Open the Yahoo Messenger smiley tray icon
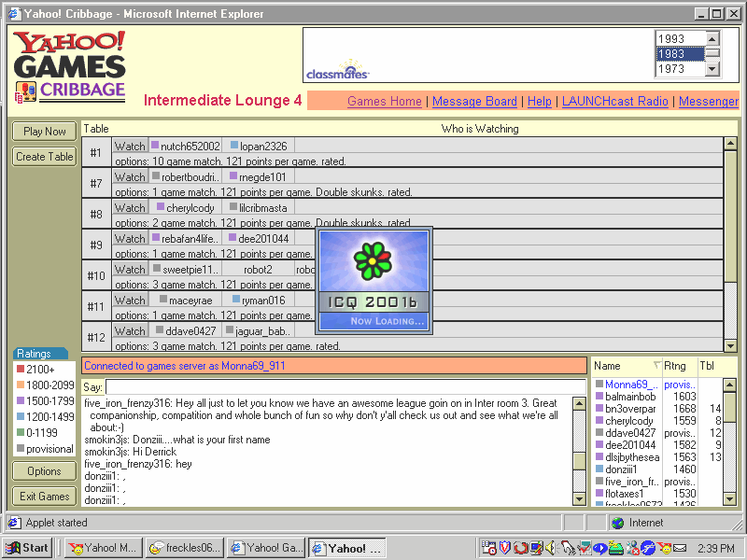This screenshot has width=747, height=560. coord(664,548)
